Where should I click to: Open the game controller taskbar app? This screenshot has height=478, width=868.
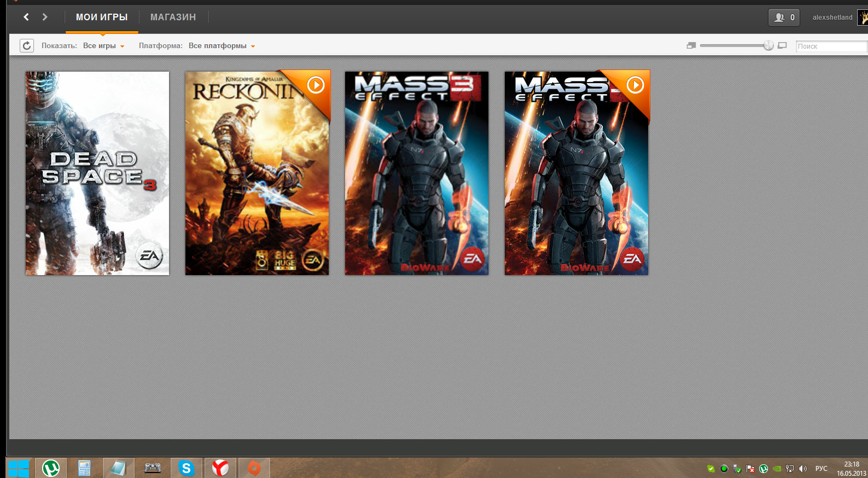click(152, 468)
